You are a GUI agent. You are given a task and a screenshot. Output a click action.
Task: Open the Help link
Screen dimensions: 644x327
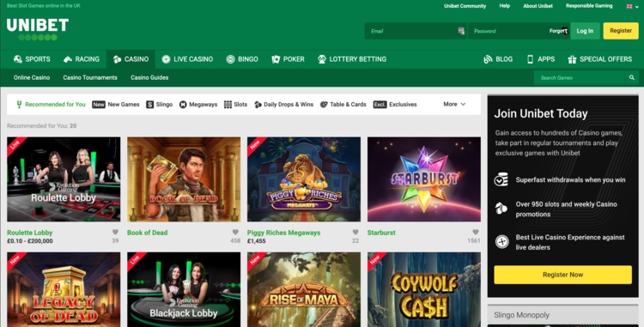505,6
